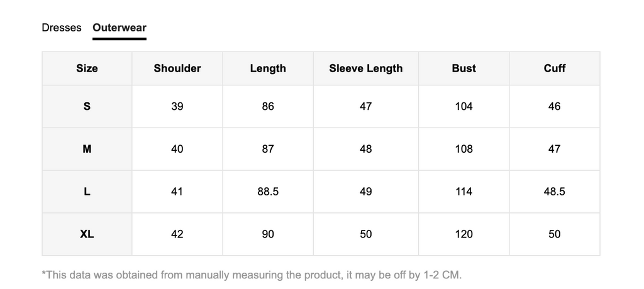Click the XL length value 90
The width and height of the screenshot is (644, 289).
(268, 234)
